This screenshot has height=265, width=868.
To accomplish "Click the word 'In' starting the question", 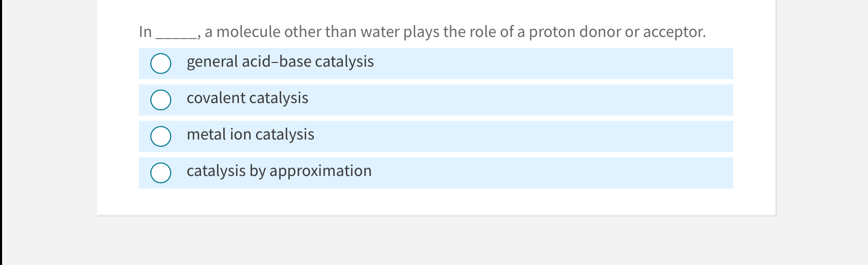I will [145, 32].
